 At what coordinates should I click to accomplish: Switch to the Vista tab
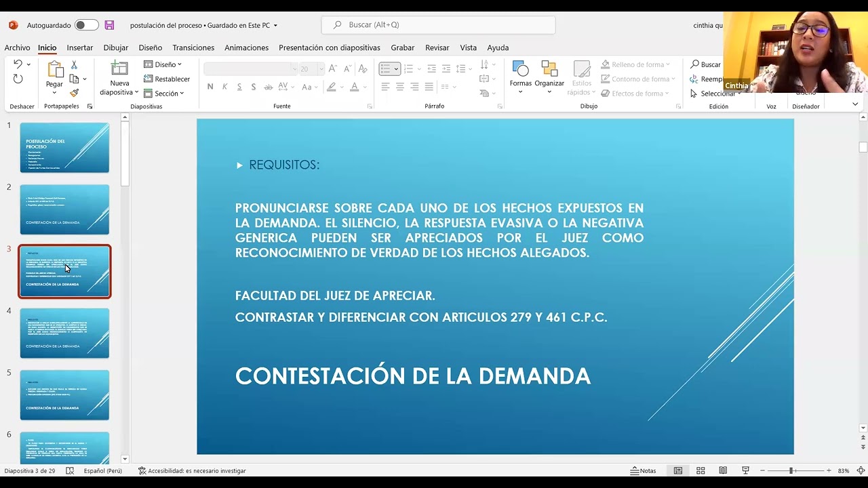(x=469, y=47)
